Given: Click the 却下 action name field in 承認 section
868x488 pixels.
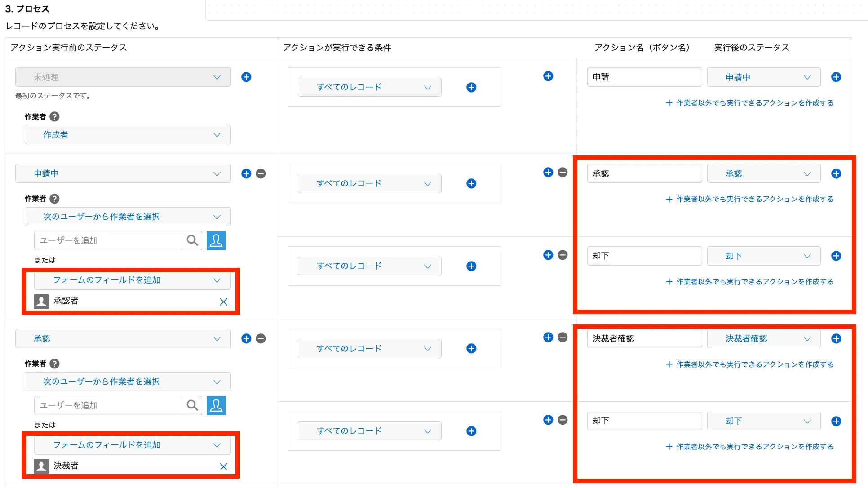Looking at the screenshot, I should click(x=644, y=421).
